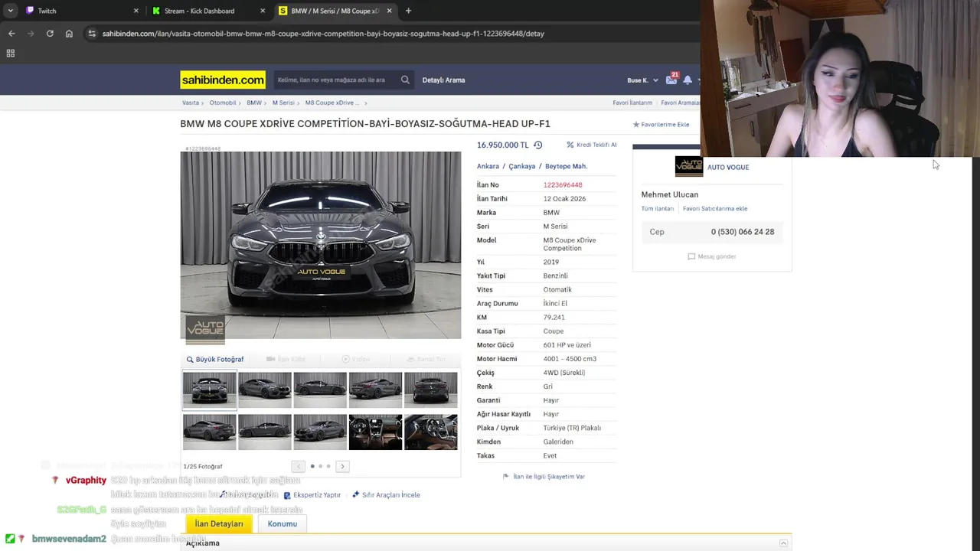Open Detaylı Arama advanced search

coord(443,80)
